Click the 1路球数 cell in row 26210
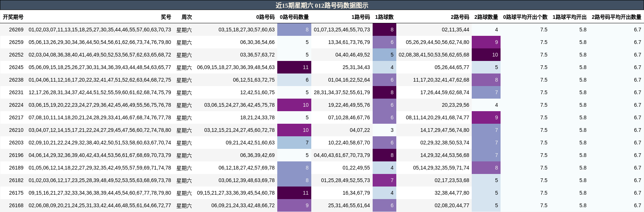644x212 pixels. [384, 130]
